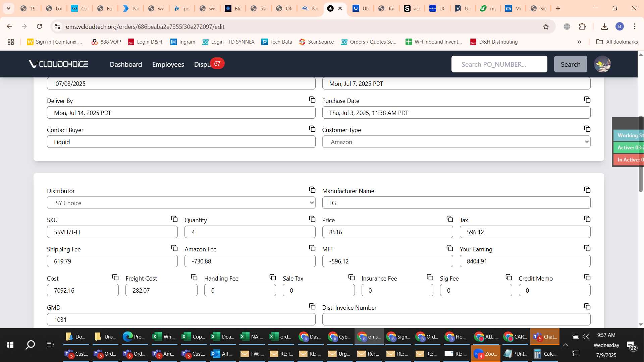This screenshot has height=362, width=644.
Task: Copy the Manufacturer Name field value
Action: 587,190
